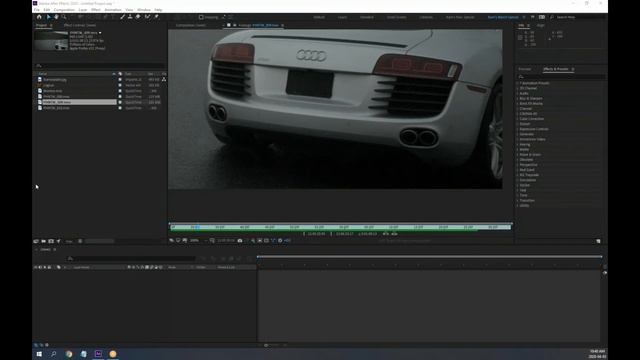Click the Interpret Footage icon
The image size is (640, 360).
pyautogui.click(x=36, y=241)
